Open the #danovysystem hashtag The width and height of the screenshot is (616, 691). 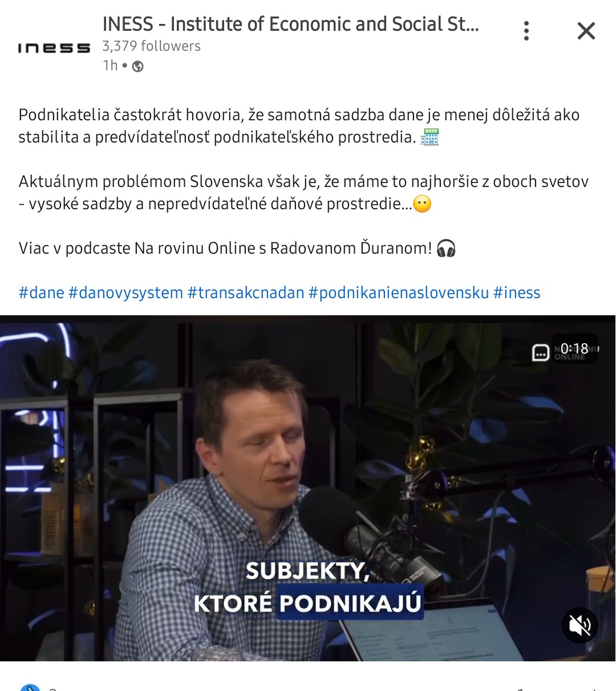[125, 292]
